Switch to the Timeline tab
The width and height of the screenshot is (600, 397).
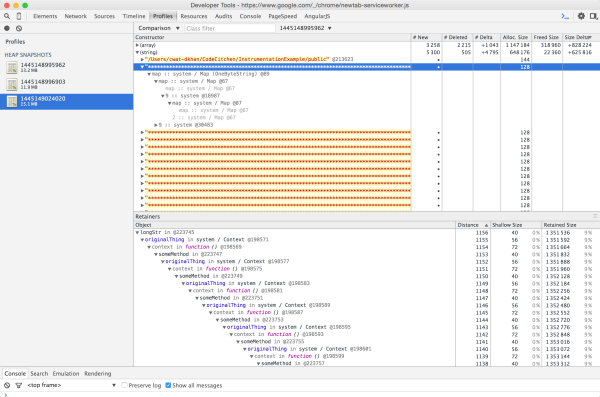[134, 16]
